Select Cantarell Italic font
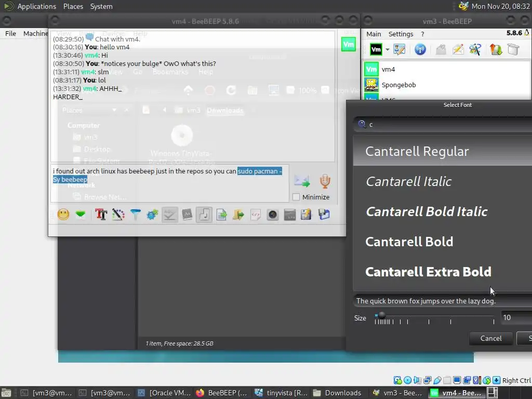Screen dimensions: 532x399 [443, 181]
